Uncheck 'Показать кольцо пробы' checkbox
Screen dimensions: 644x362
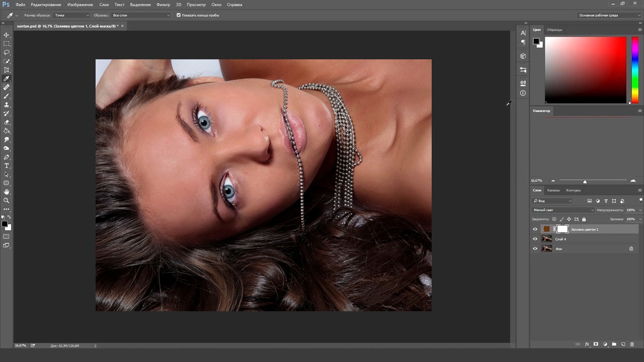(x=179, y=15)
